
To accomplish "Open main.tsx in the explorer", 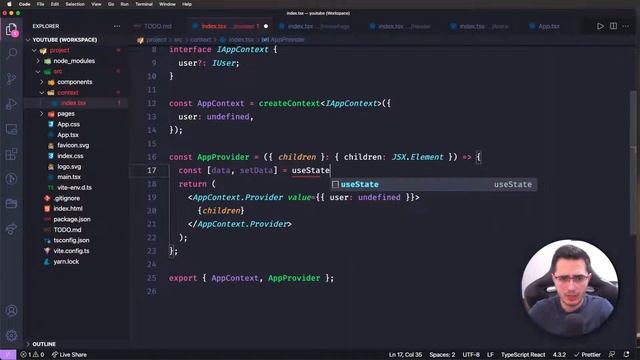I will tap(69, 177).
